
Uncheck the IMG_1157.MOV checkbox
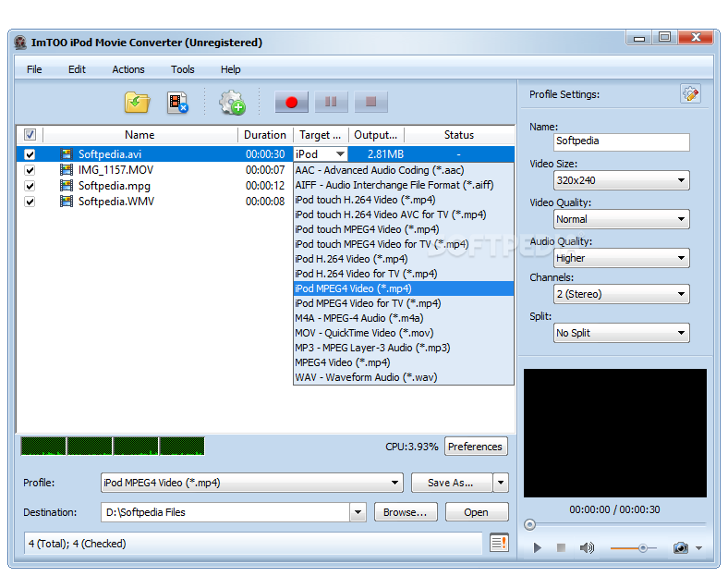tap(30, 170)
